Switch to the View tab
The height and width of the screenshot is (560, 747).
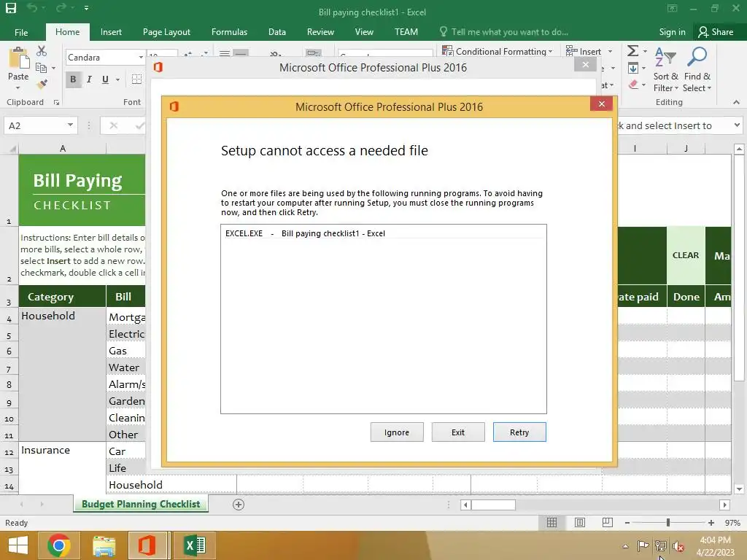(364, 32)
